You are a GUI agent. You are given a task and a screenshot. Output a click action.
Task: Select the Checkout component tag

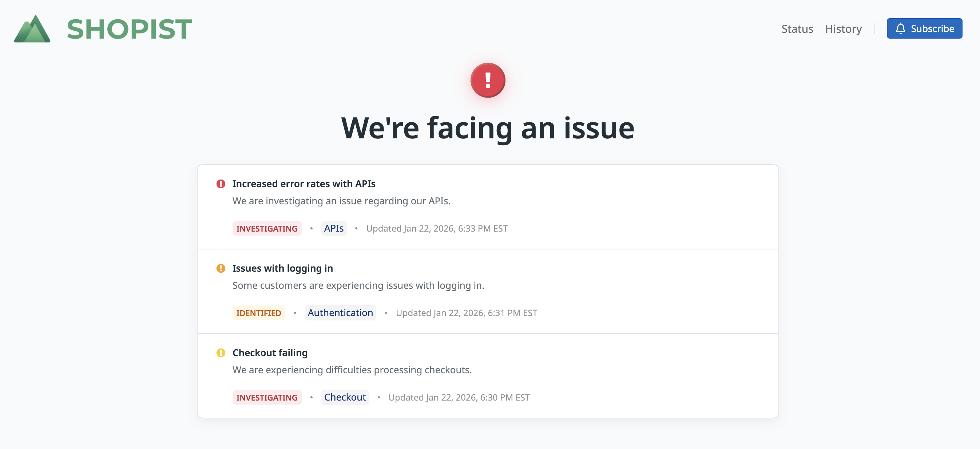[345, 398]
